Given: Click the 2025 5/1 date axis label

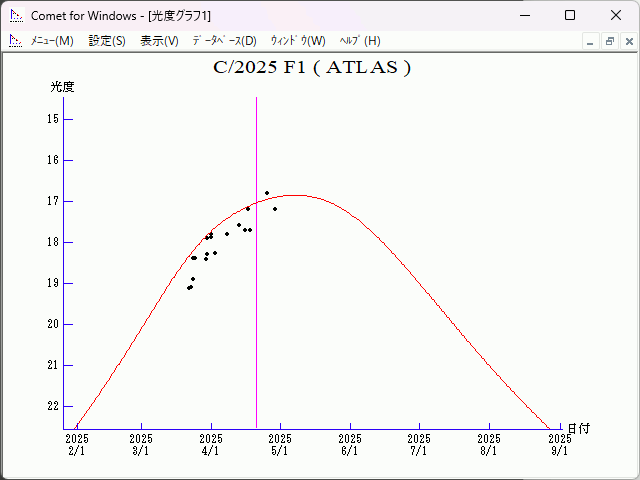Looking at the screenshot, I should [279, 444].
